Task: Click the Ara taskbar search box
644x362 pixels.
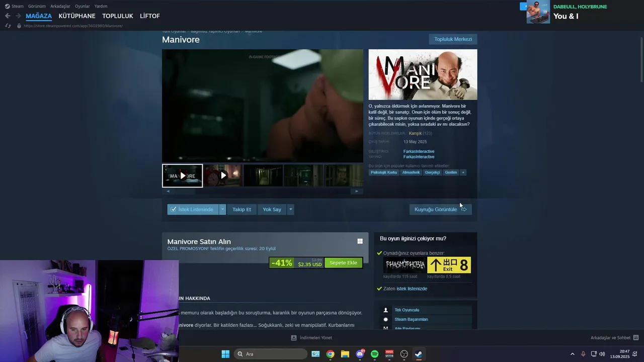Action: [x=271, y=354]
